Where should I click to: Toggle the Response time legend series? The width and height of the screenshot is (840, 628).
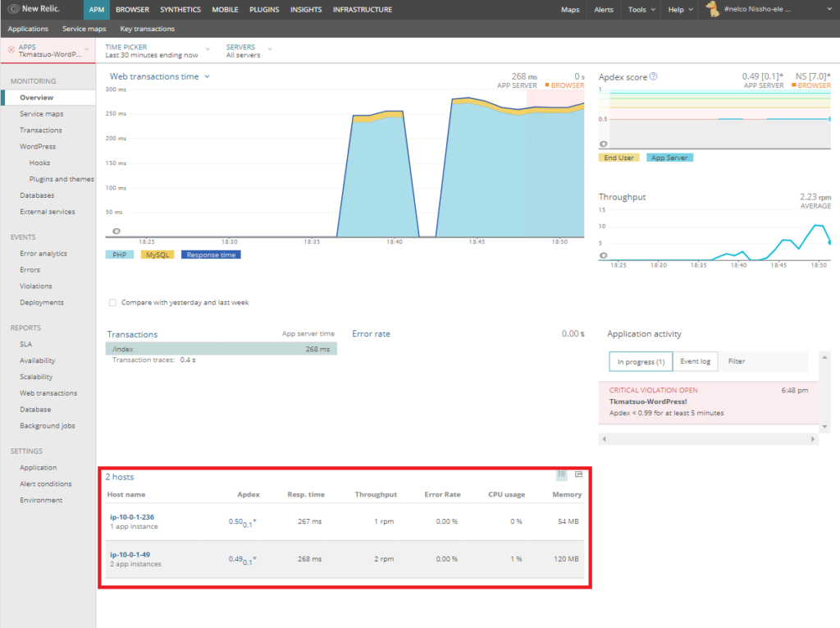click(211, 254)
